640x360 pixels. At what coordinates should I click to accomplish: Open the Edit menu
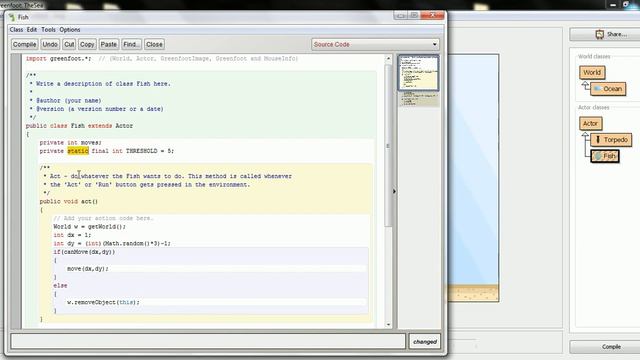(32, 30)
